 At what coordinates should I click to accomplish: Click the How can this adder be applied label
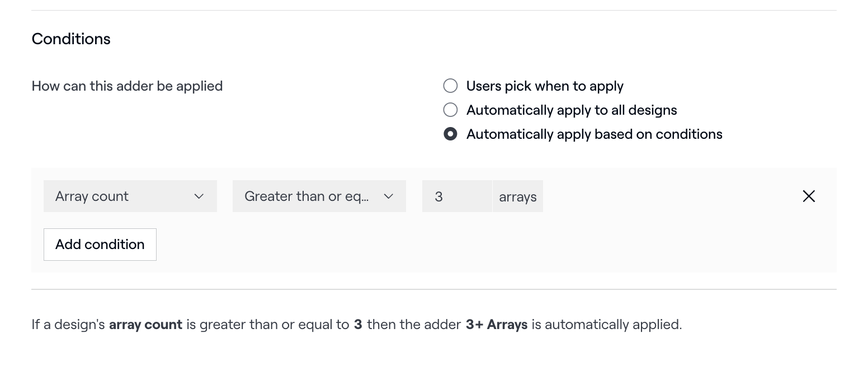pyautogui.click(x=127, y=86)
